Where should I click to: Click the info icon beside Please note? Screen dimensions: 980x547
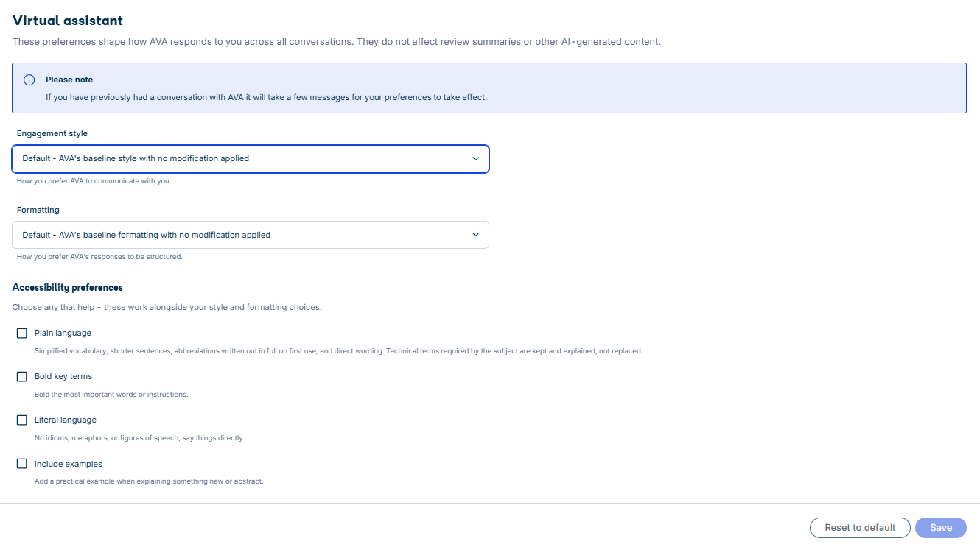coord(29,80)
